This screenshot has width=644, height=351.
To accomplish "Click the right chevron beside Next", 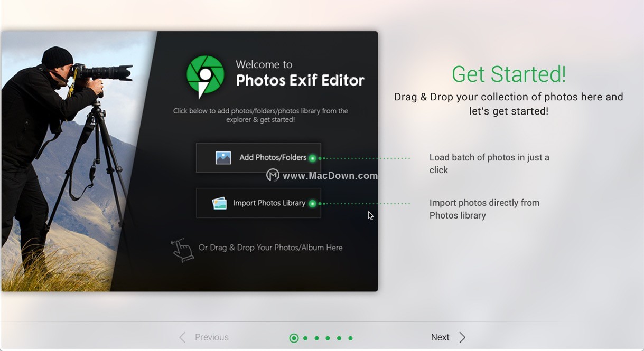I will click(462, 337).
